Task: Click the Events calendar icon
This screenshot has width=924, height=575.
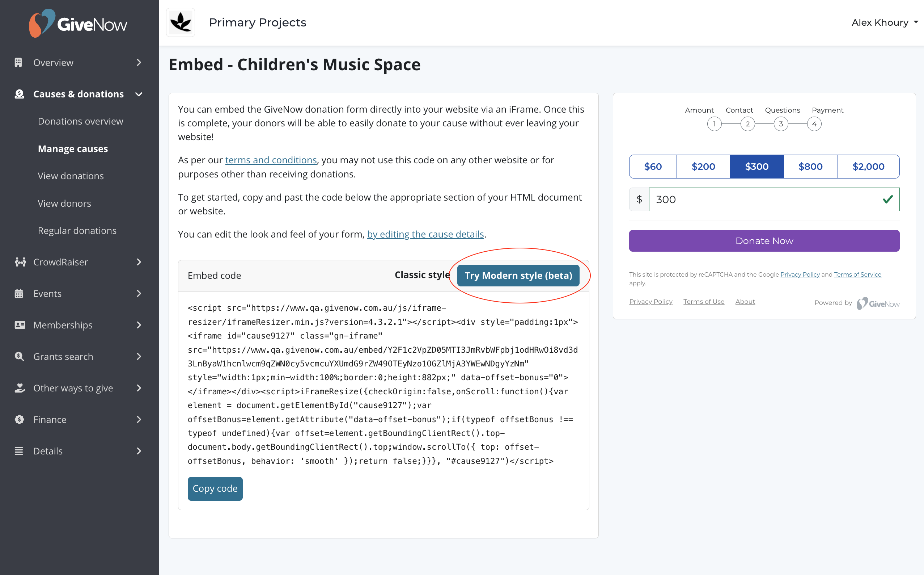Action: click(19, 294)
